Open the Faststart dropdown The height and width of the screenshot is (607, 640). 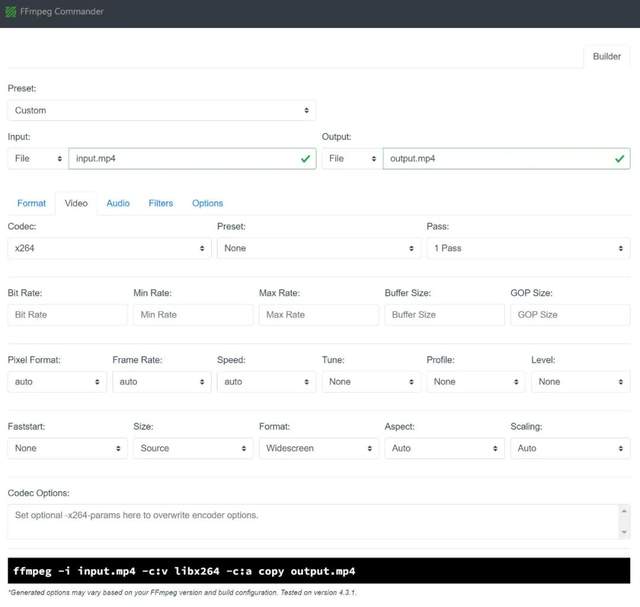(67, 448)
